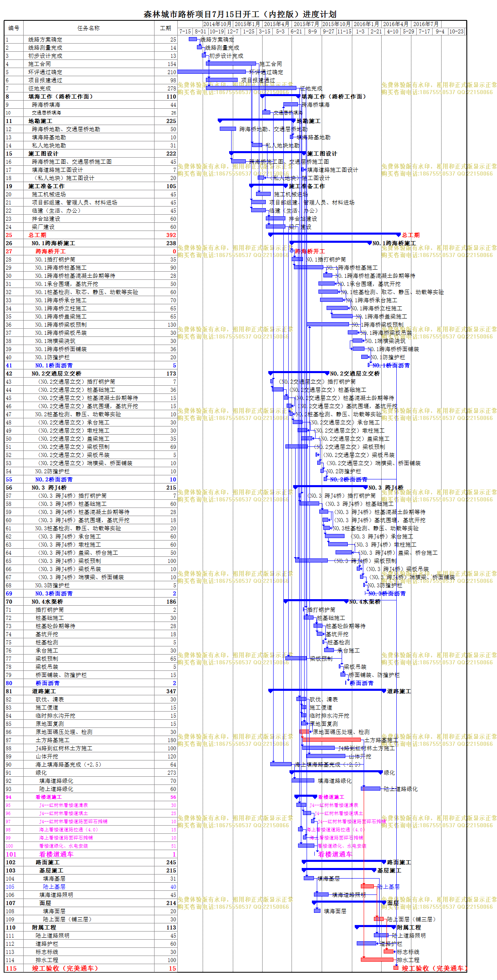Select the 2014年10月 timeline header
The height and width of the screenshot is (980, 497).
pyautogui.click(x=218, y=24)
